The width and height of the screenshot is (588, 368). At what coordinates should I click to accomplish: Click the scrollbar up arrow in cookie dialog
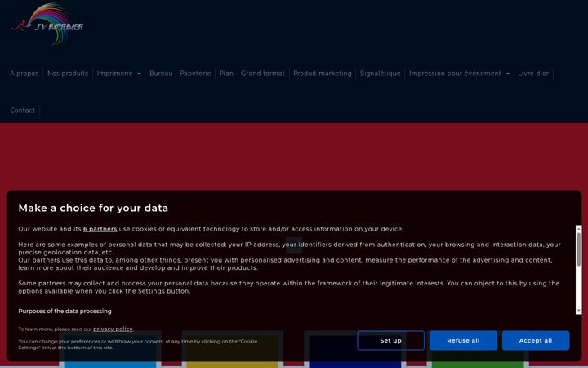click(579, 229)
